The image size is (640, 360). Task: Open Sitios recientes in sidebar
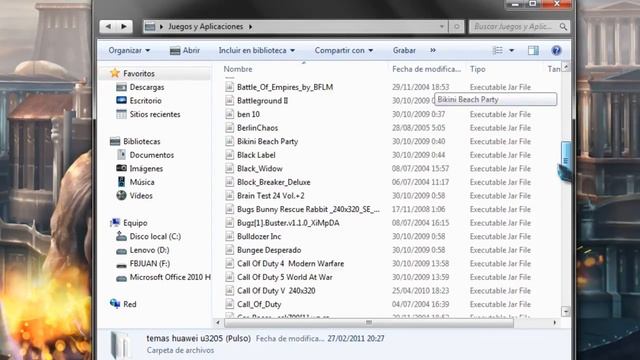tap(155, 114)
